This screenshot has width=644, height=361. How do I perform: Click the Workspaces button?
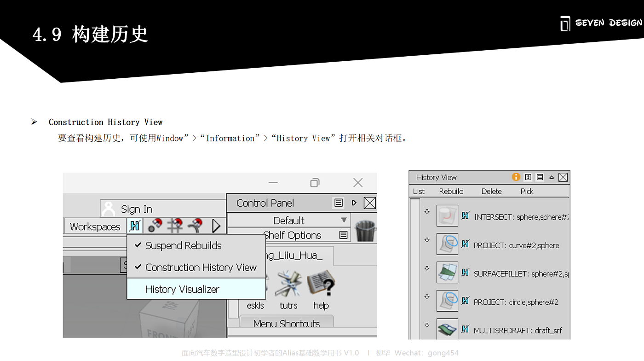(x=95, y=227)
